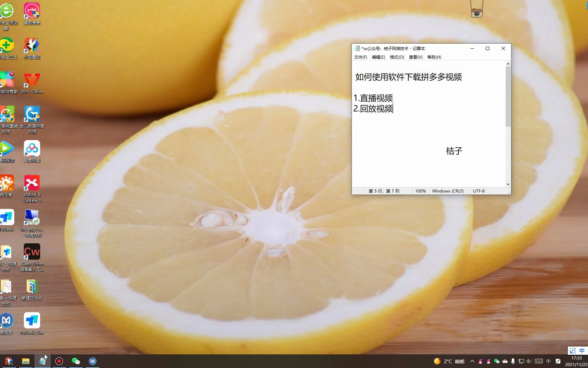The image size is (588, 368).
Task: Select the 美图秀秀 desktop icon
Action: pos(32,14)
